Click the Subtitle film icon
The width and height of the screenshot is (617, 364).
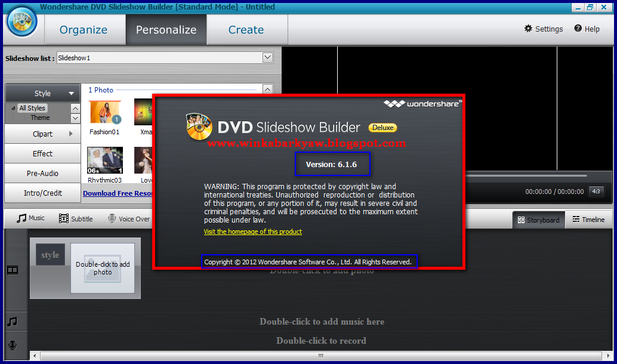pos(64,218)
